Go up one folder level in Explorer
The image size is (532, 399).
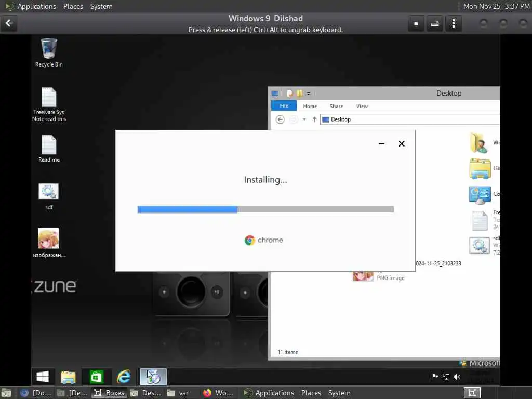[x=314, y=119]
